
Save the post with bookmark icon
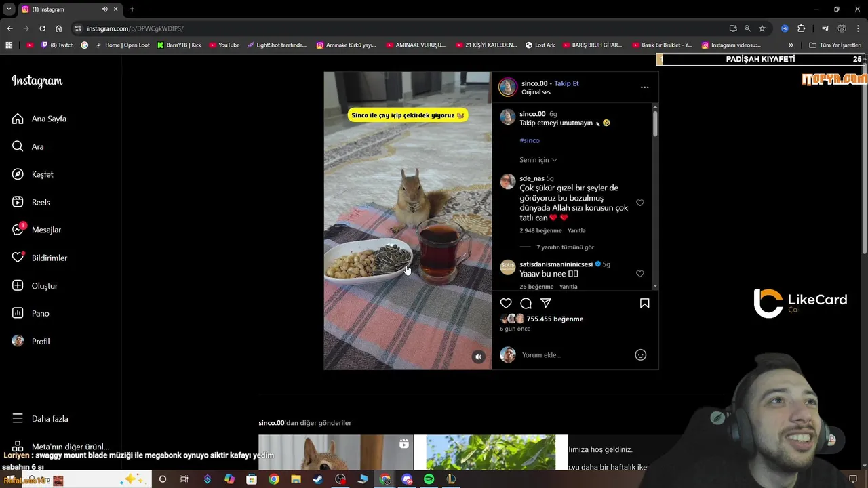[x=644, y=303]
